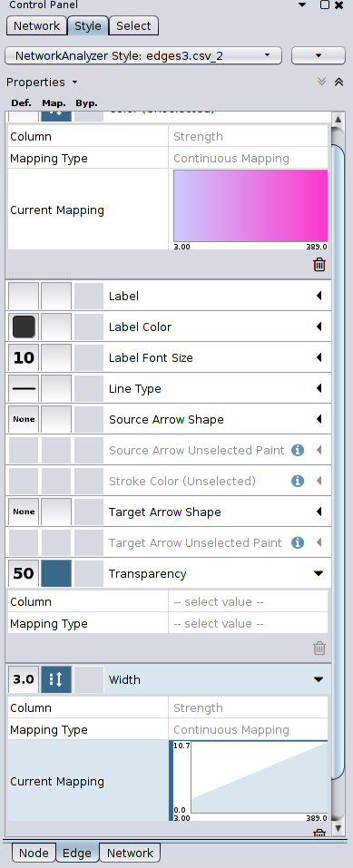
Task: Collapse the Transparency property row
Action: [319, 573]
